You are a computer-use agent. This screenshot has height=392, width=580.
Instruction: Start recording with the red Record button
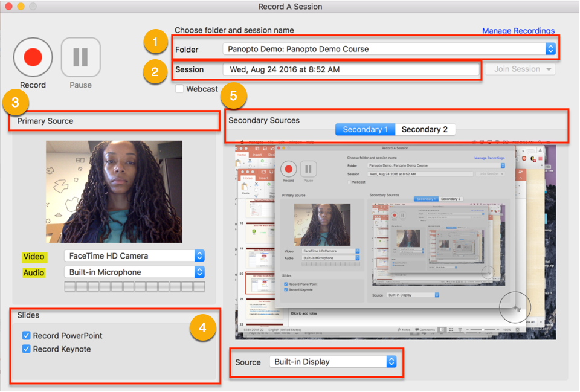click(x=33, y=57)
